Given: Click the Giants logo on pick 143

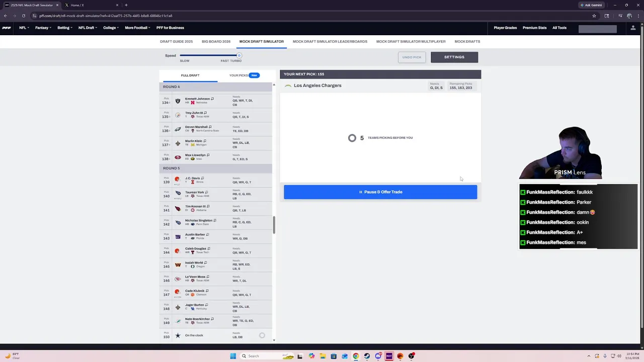Looking at the screenshot, I should click(x=178, y=237).
